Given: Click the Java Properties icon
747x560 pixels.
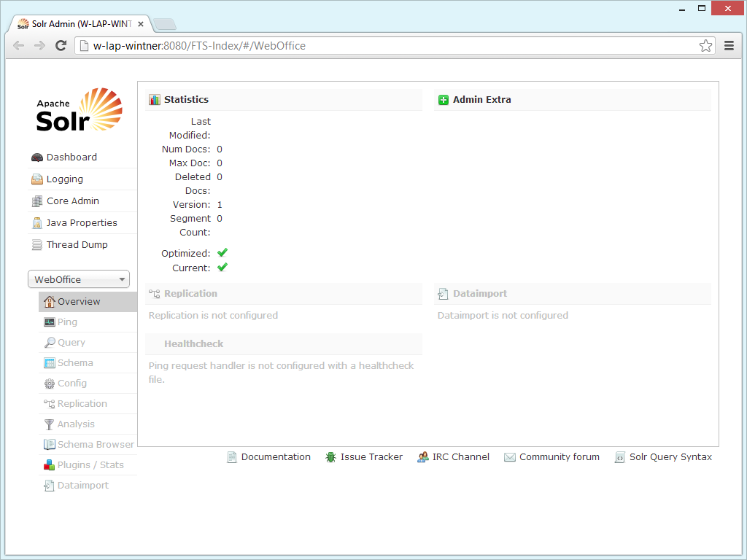Looking at the screenshot, I should pos(36,222).
